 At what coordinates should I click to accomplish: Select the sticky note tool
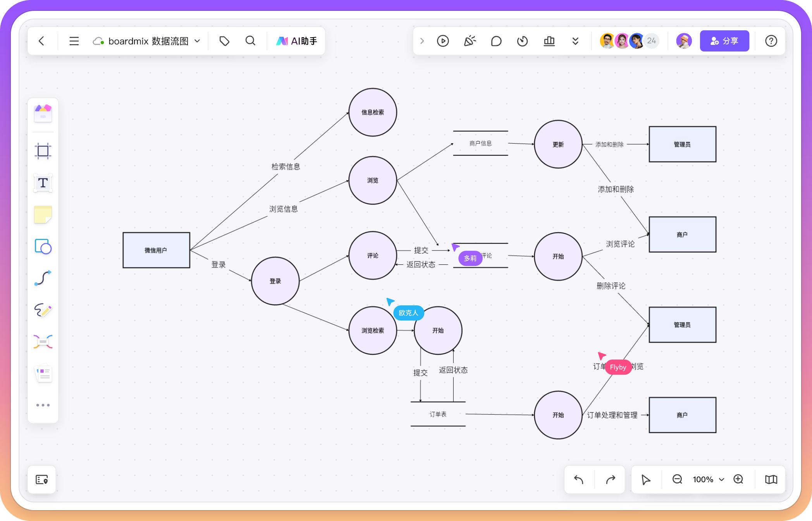pos(43,214)
